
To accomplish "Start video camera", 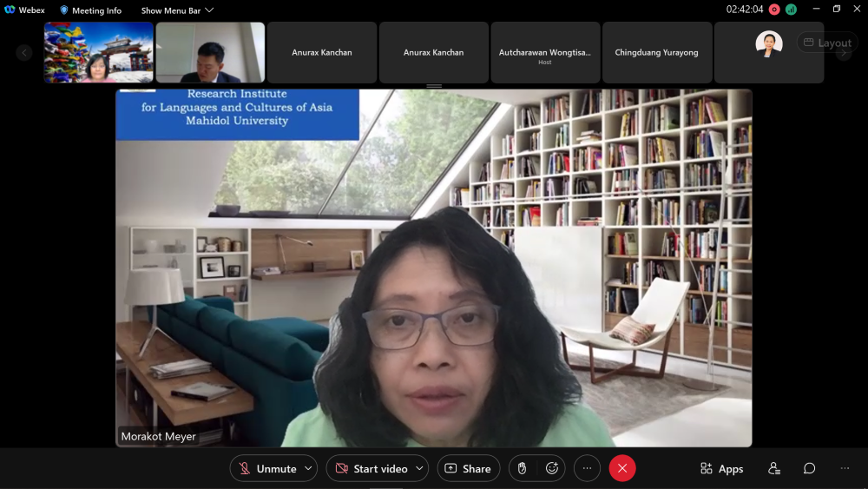I will tap(372, 469).
